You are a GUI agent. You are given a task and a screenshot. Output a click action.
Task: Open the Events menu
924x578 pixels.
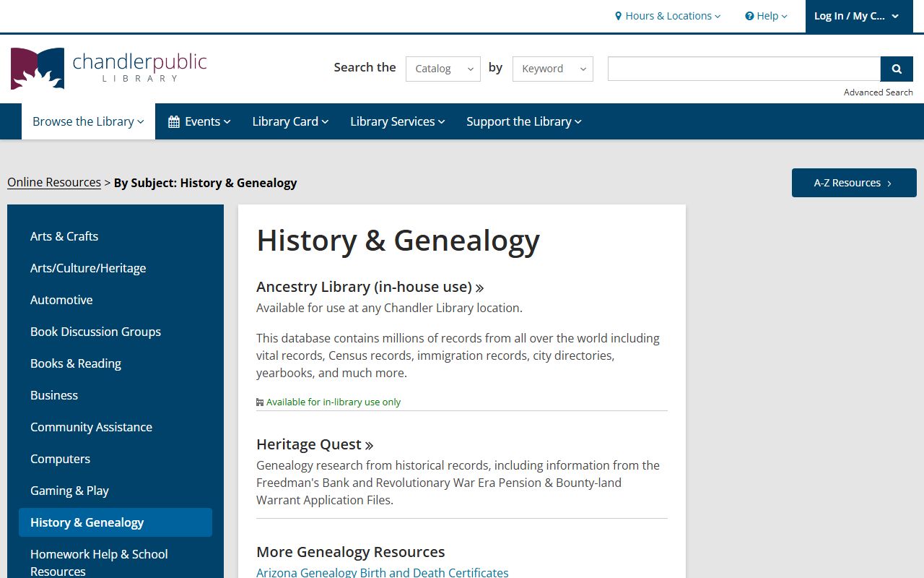pyautogui.click(x=199, y=121)
